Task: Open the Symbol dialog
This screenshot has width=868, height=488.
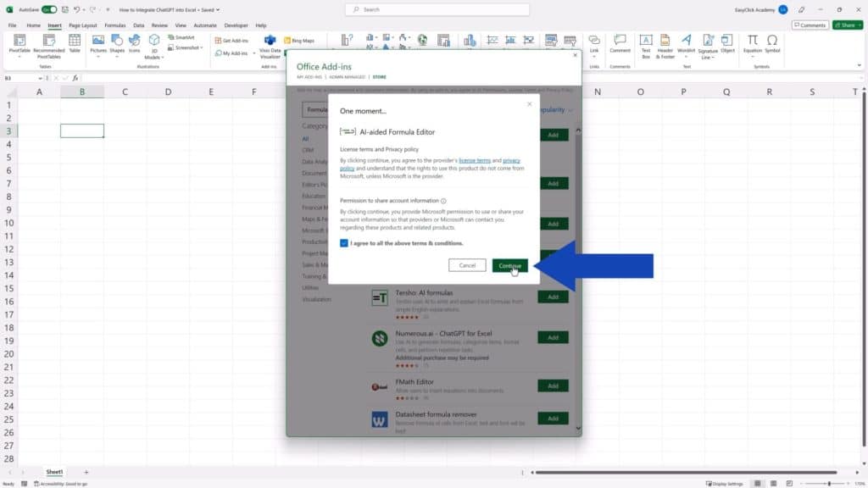Action: (772, 44)
